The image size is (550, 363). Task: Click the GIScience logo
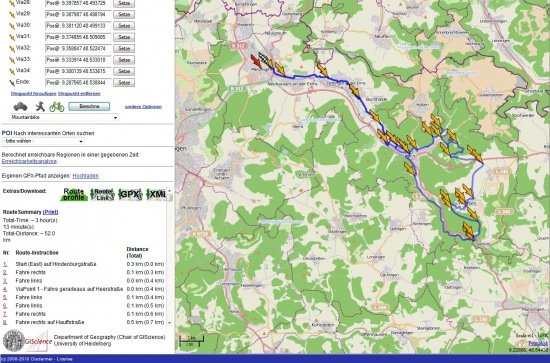(x=25, y=341)
